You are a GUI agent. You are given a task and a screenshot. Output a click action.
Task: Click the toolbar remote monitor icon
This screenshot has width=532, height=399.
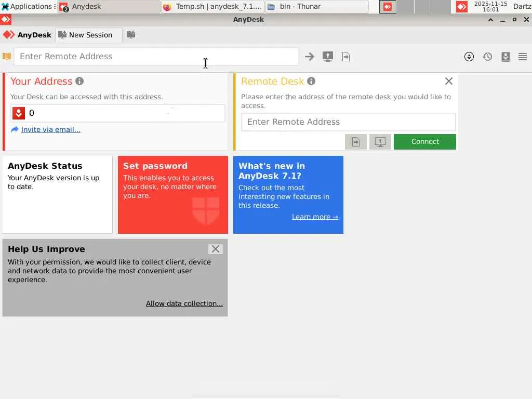click(x=327, y=56)
